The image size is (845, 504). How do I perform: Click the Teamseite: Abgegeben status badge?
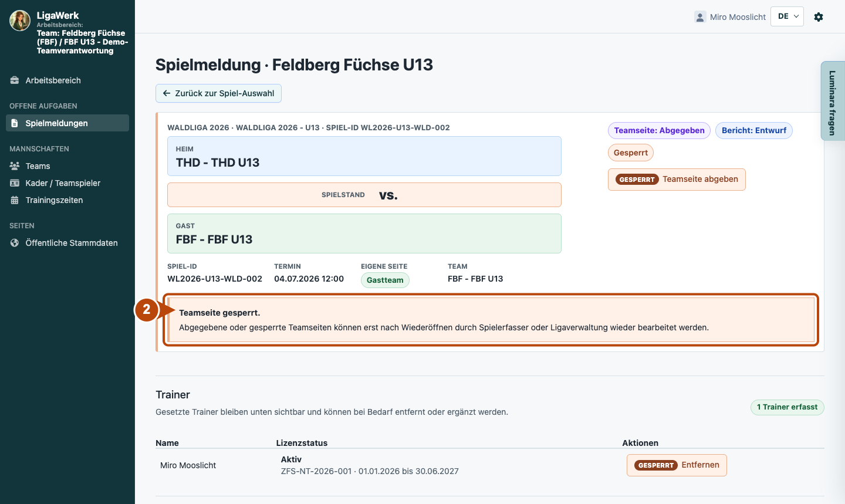tap(659, 130)
